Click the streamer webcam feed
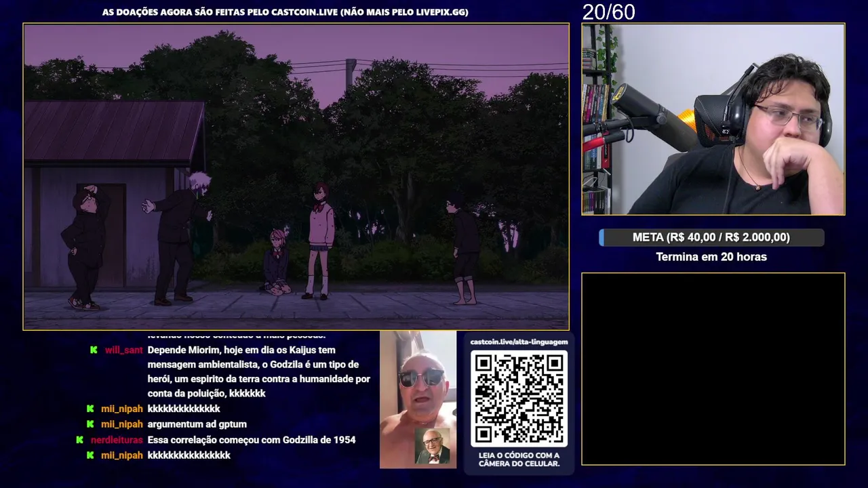The height and width of the screenshot is (488, 868). (713, 119)
